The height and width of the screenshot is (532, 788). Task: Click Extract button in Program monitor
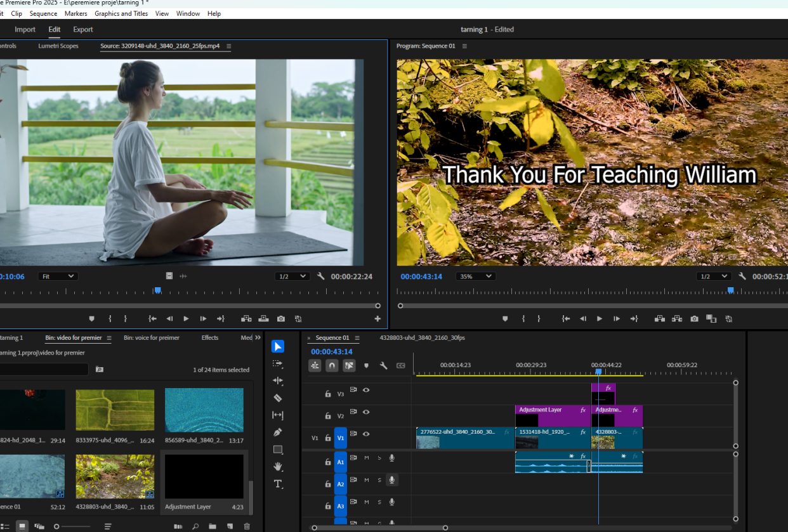(x=677, y=318)
